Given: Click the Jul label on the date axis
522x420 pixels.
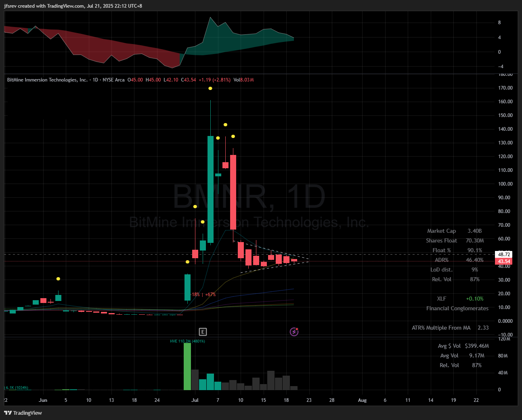Looking at the screenshot, I should coord(195,400).
